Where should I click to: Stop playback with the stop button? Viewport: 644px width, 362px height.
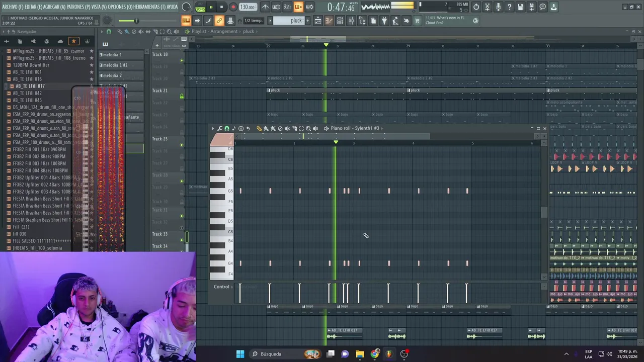click(x=221, y=7)
